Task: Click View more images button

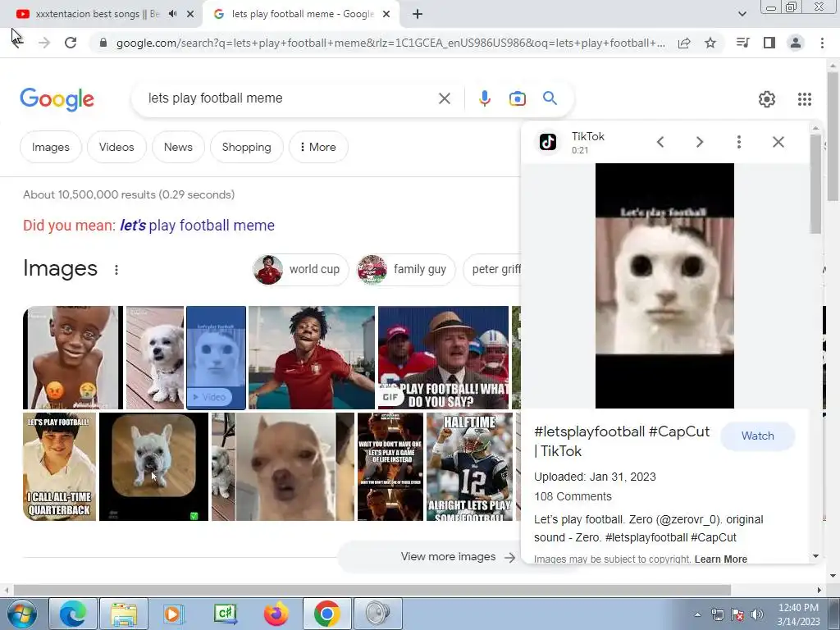Action: pyautogui.click(x=458, y=557)
